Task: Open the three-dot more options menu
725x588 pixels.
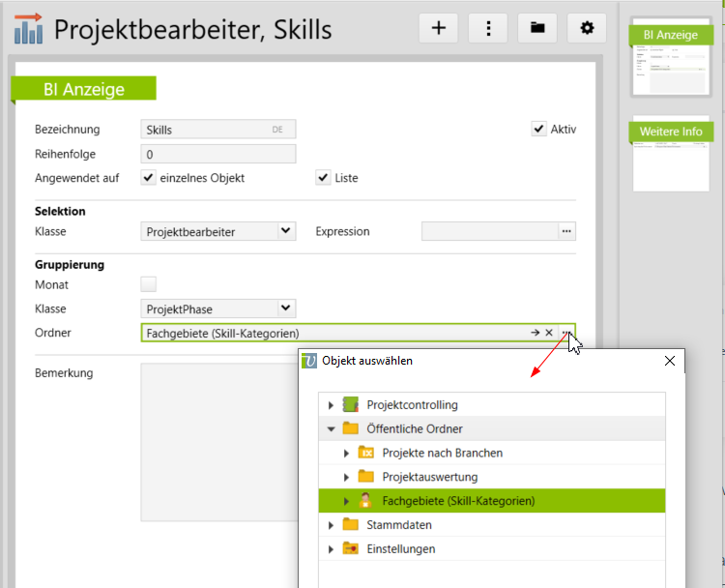Action: coord(488,28)
